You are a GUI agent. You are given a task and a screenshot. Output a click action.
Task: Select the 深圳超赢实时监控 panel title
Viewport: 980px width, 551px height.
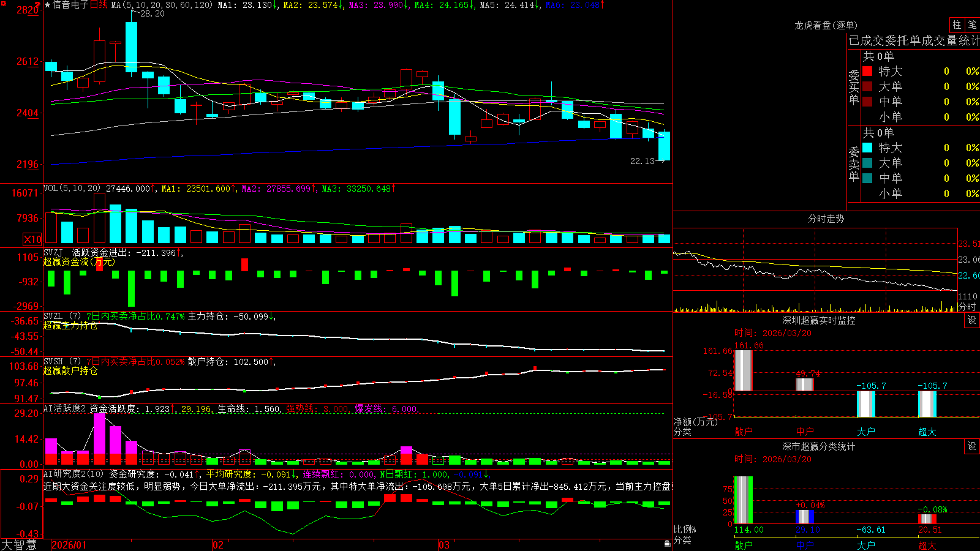tap(818, 320)
